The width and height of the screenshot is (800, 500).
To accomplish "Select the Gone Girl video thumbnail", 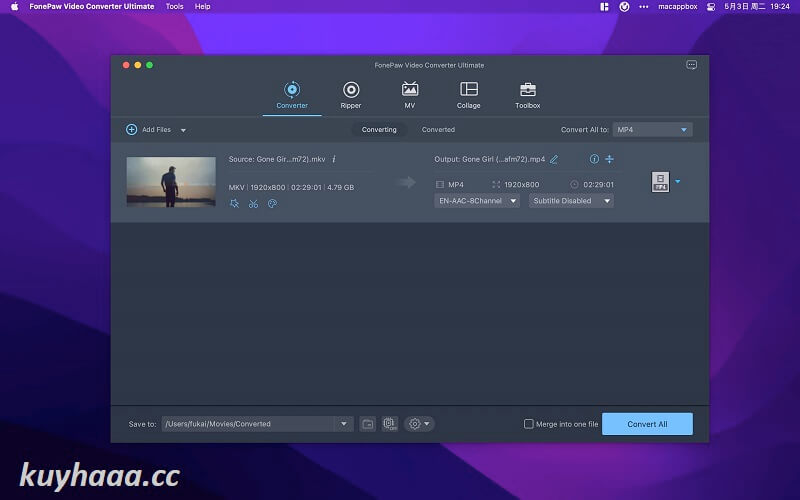I will pyautogui.click(x=171, y=182).
